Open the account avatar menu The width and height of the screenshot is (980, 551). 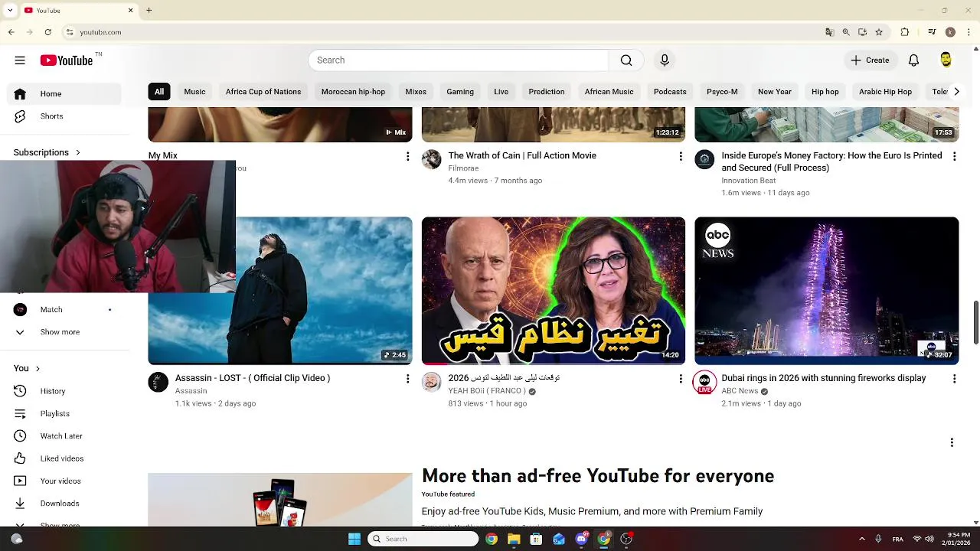point(946,60)
